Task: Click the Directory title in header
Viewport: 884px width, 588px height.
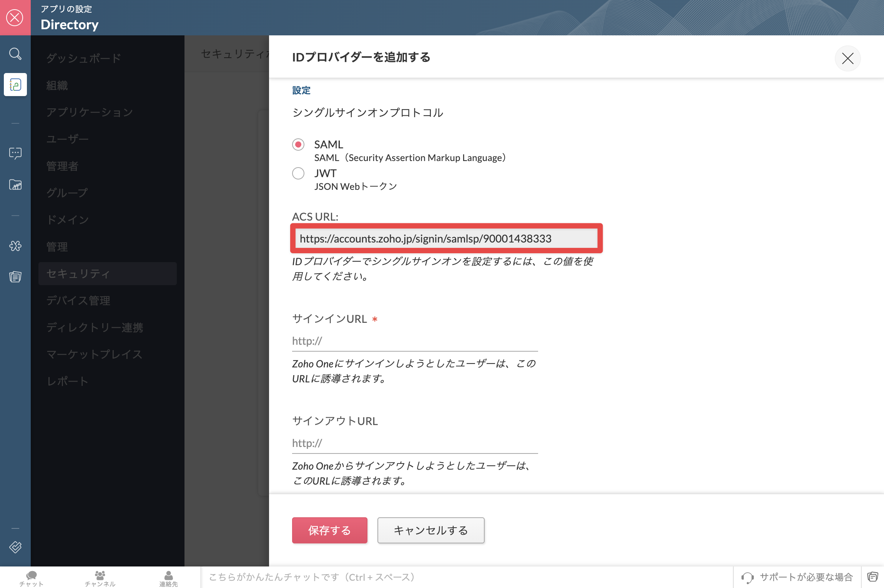Action: tap(70, 25)
